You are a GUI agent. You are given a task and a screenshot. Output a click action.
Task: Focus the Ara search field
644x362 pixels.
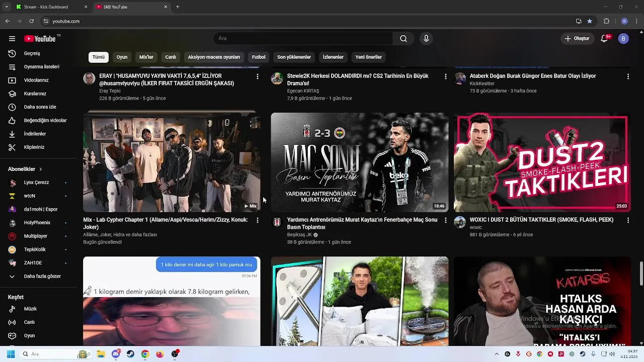pos(303,39)
